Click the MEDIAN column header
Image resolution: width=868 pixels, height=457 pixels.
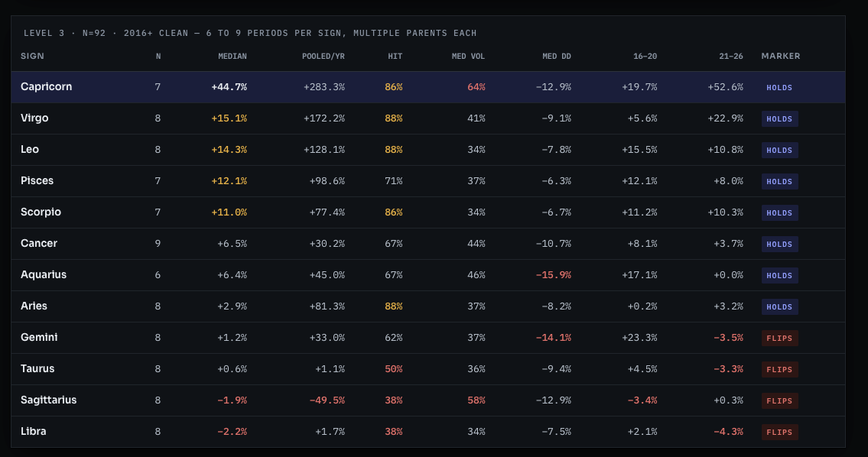(232, 56)
